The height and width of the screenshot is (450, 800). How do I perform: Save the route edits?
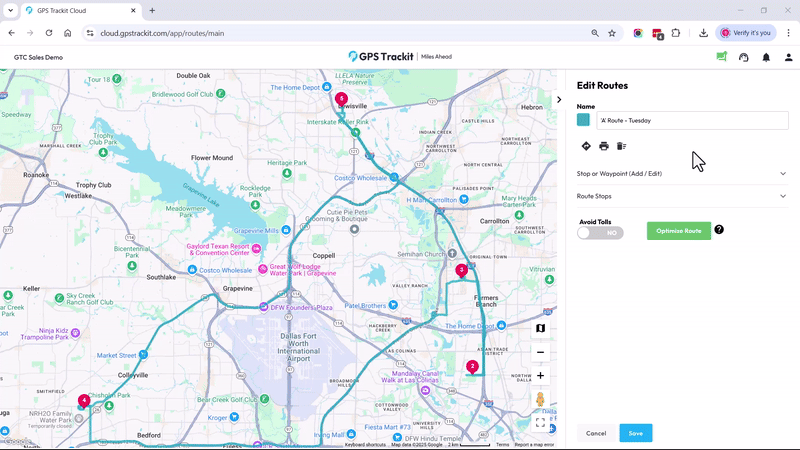coord(636,433)
